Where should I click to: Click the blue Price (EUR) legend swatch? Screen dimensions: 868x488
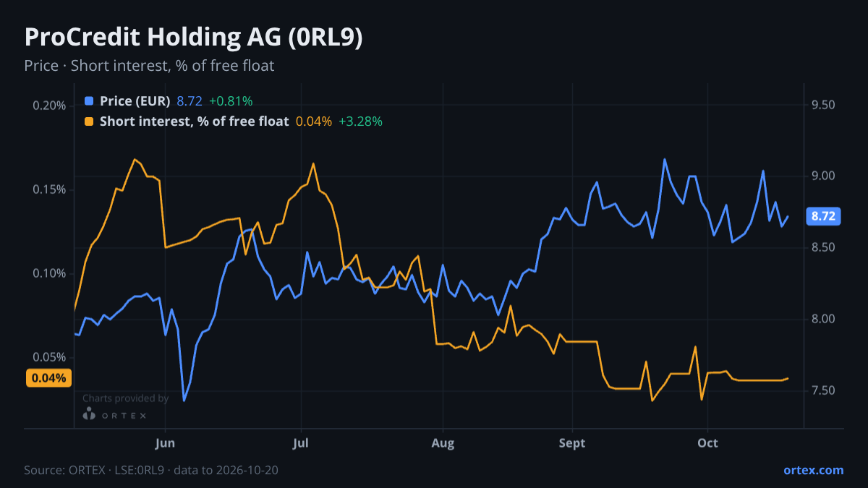point(89,101)
